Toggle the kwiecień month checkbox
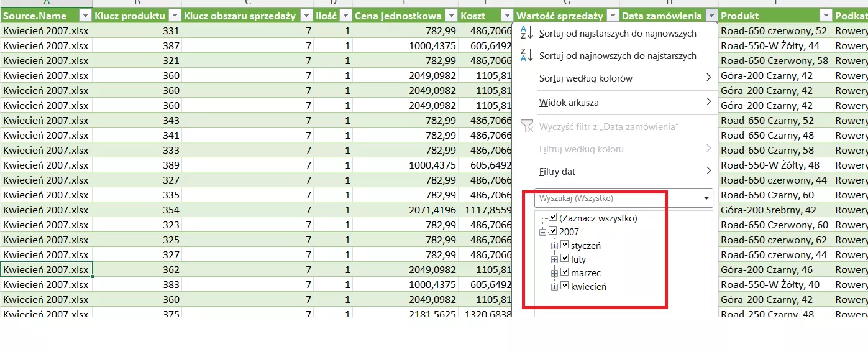The height and width of the screenshot is (354, 868). 565,286
